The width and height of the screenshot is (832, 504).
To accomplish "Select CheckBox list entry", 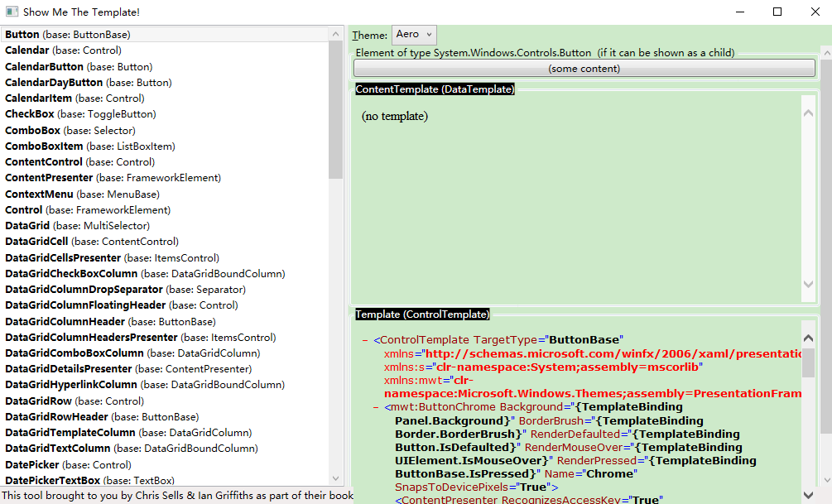I will 165,114.
